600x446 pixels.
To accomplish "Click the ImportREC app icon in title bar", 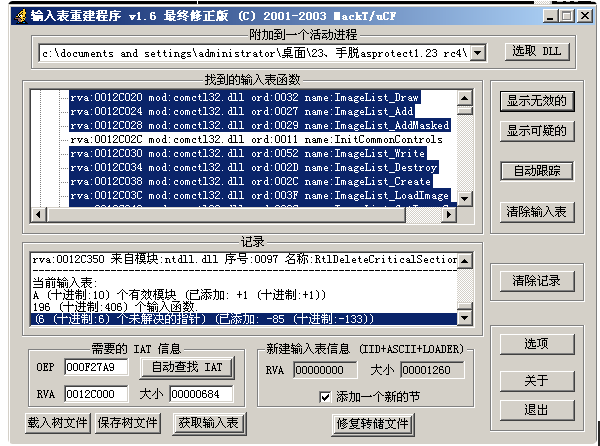I will tap(21, 16).
